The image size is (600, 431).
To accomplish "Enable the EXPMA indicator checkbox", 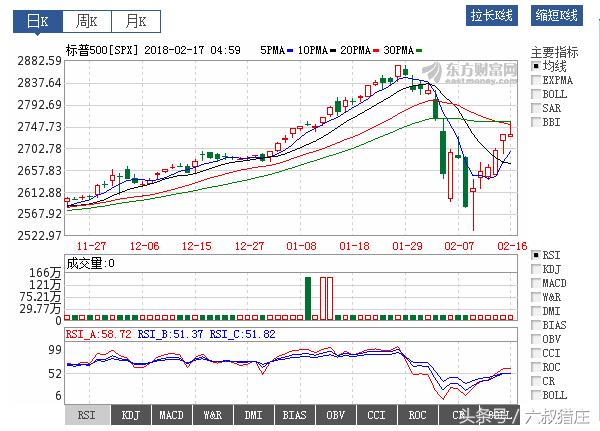I will coord(535,80).
